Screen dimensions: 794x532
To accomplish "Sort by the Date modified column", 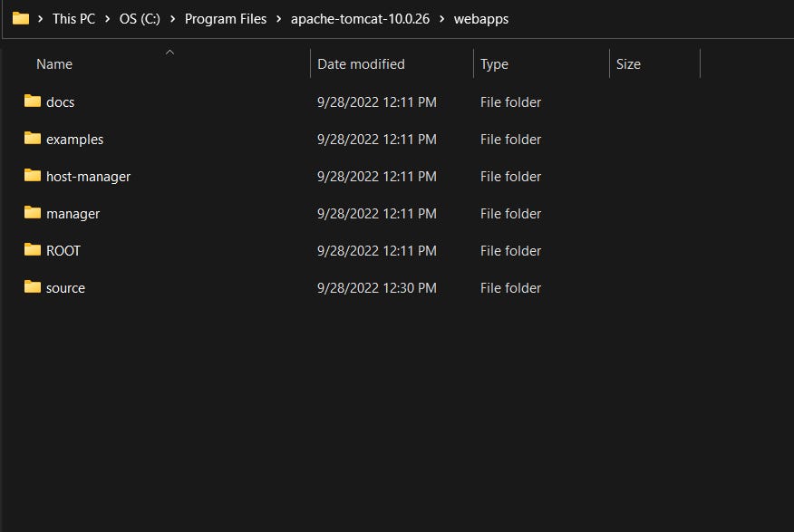I will 361,64.
